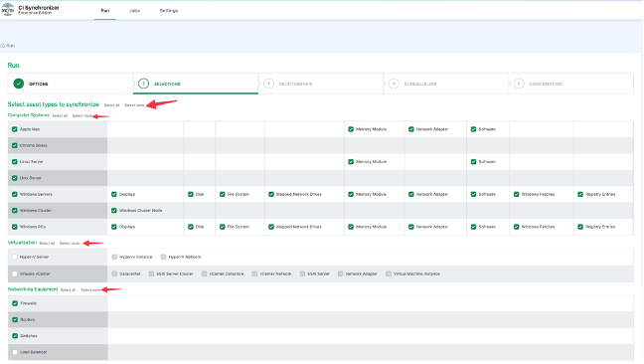Uncheck Software in Apple Mac row
Screen dimensions: 644x364
473,129
